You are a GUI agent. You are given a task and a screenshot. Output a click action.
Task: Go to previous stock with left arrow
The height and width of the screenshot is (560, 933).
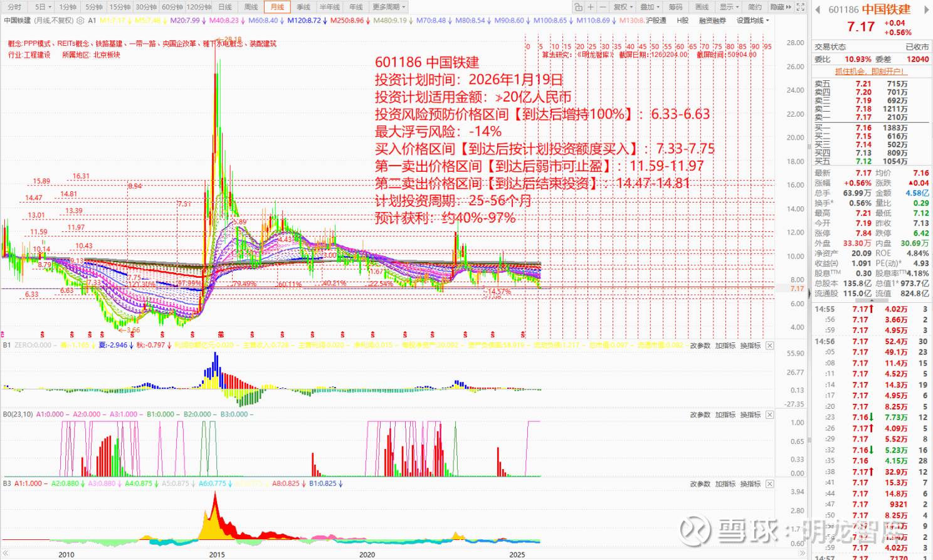click(818, 9)
